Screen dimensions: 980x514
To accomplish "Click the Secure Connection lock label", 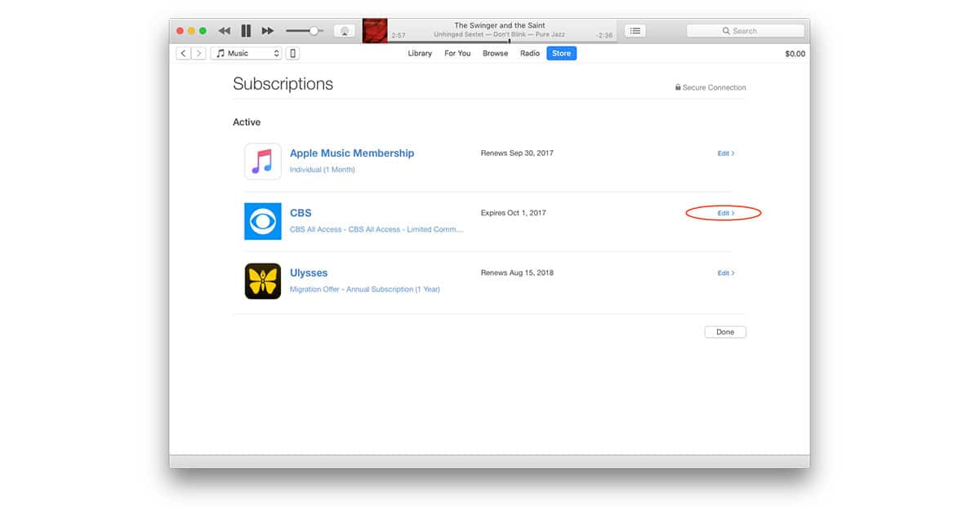I will pos(710,87).
